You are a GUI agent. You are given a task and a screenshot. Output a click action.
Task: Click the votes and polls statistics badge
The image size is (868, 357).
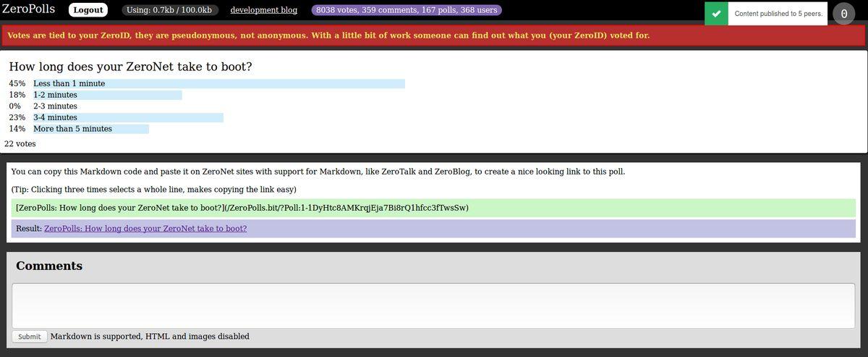coord(407,10)
